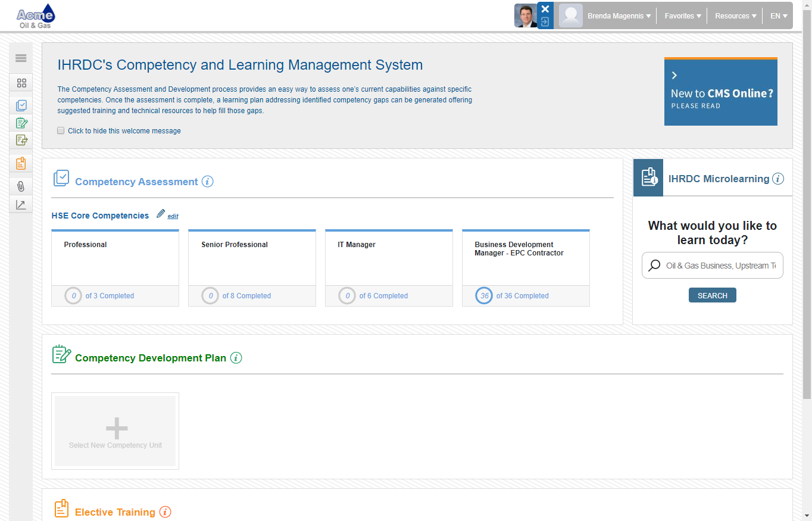The image size is (812, 521).
Task: Expand the Resources dropdown
Action: click(x=736, y=16)
